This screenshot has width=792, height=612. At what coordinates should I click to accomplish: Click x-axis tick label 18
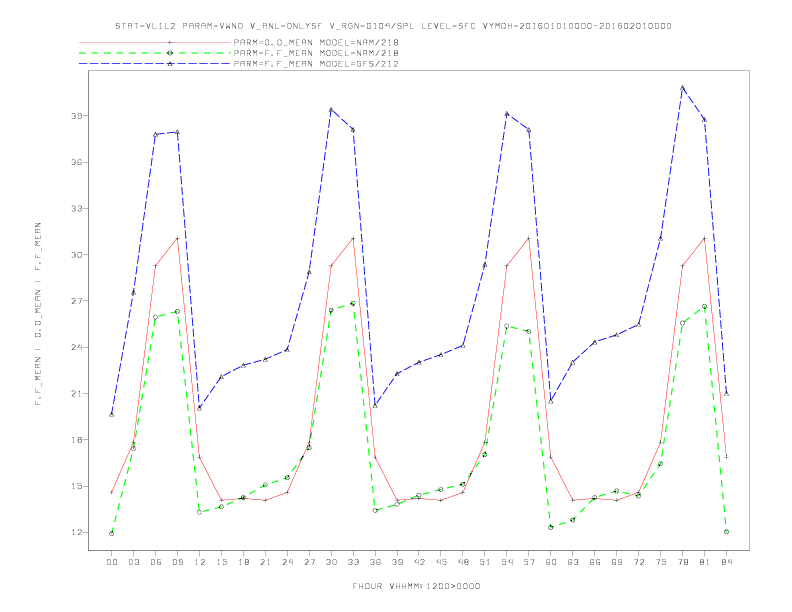(x=243, y=562)
